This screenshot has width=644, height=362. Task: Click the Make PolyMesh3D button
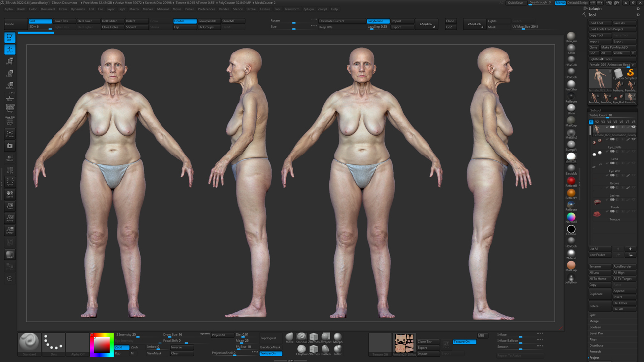click(x=618, y=47)
